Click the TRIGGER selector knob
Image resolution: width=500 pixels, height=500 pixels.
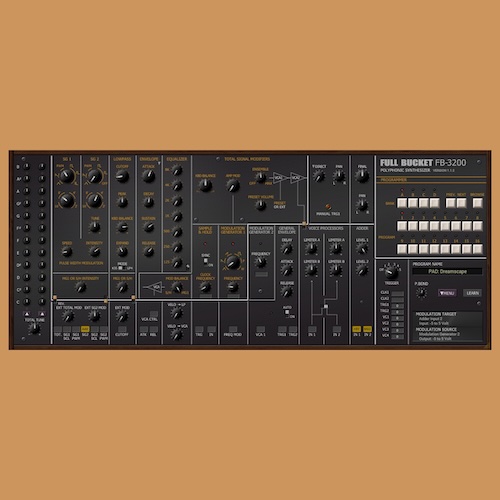coord(391,273)
